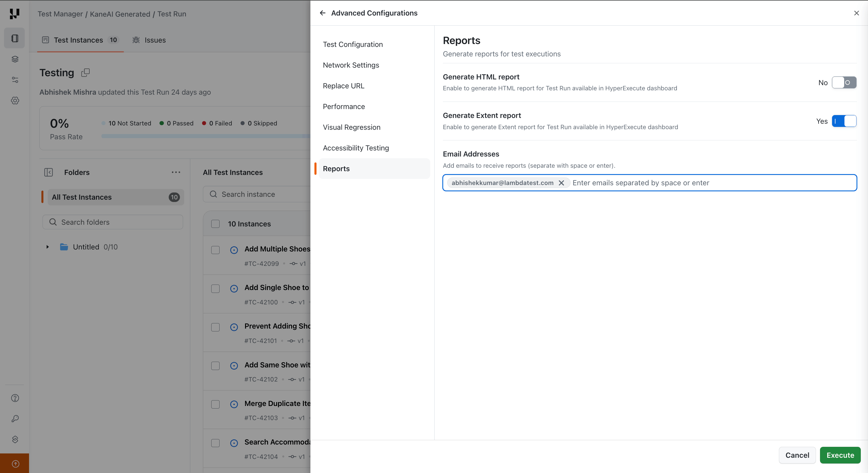Click the status icon for Search Accommoda
This screenshot has width=868, height=473.
(x=234, y=443)
